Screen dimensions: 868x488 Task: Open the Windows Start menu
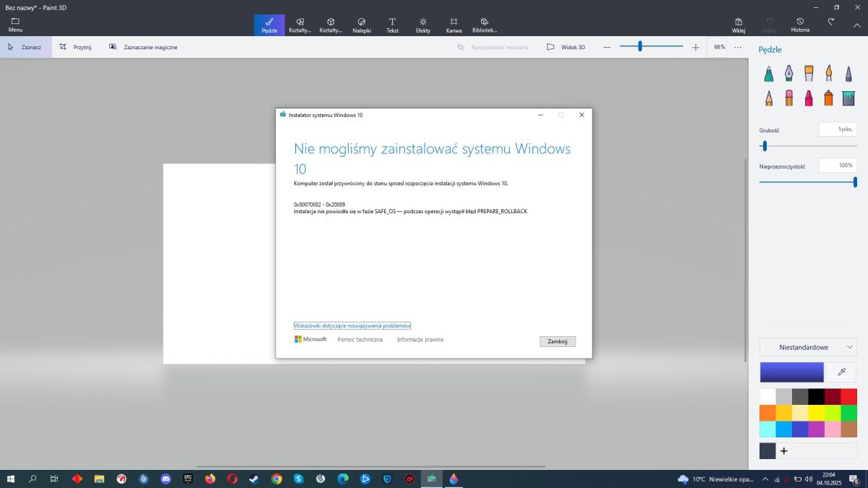[x=11, y=479]
